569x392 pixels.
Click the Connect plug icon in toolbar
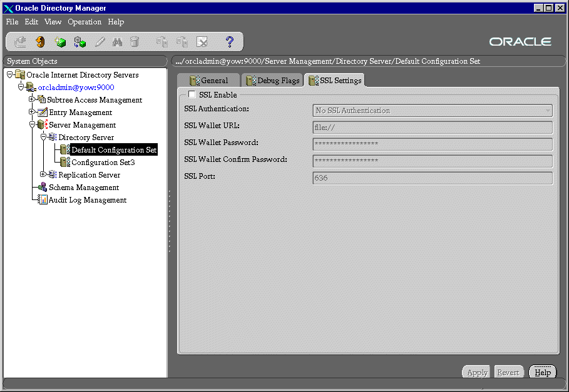[x=21, y=42]
